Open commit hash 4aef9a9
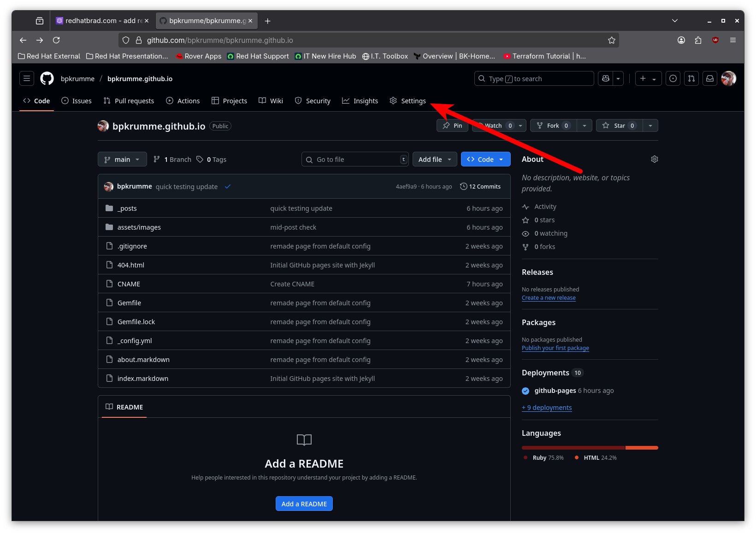Image resolution: width=756 pixels, height=534 pixels. (x=406, y=187)
